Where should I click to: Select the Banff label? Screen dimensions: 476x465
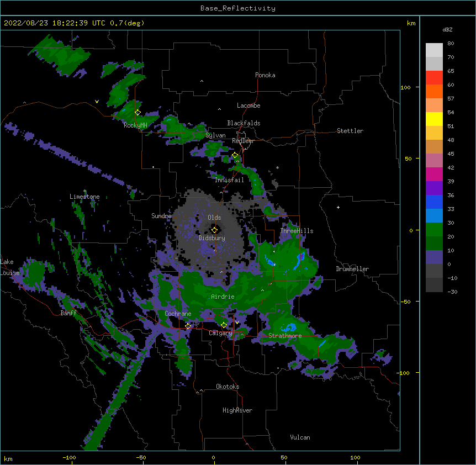click(x=68, y=313)
